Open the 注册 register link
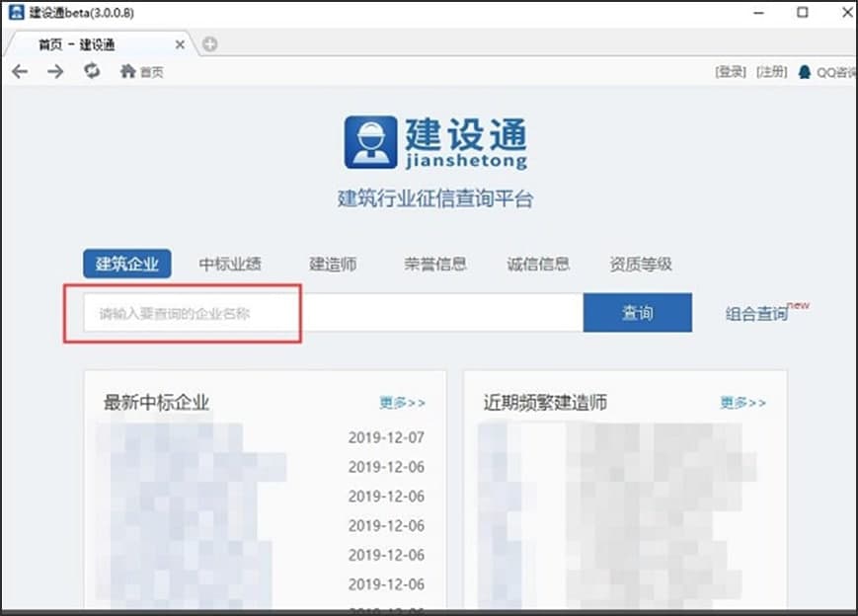Screen dimensions: 858x616 coord(771,72)
